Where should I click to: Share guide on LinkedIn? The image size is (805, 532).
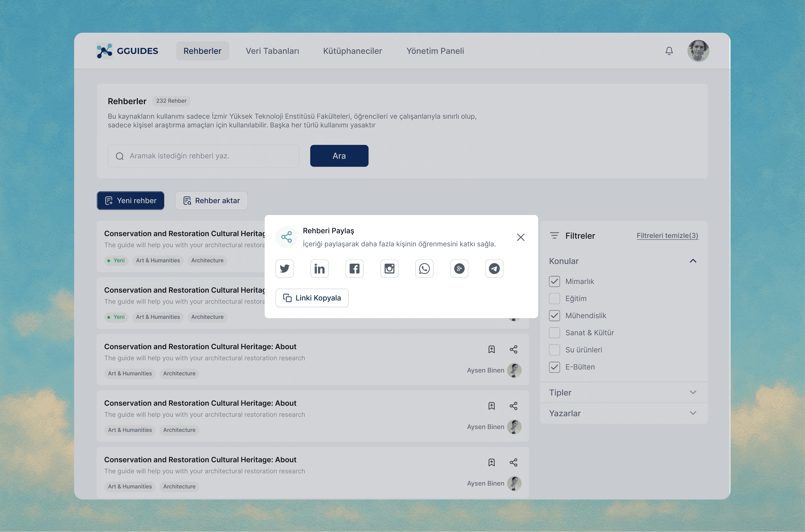pyautogui.click(x=319, y=269)
